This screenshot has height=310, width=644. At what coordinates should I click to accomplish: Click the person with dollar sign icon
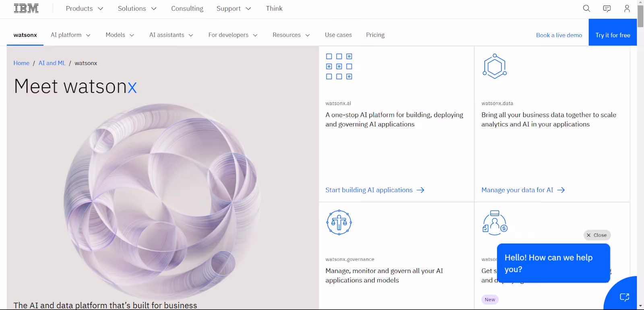point(495,222)
